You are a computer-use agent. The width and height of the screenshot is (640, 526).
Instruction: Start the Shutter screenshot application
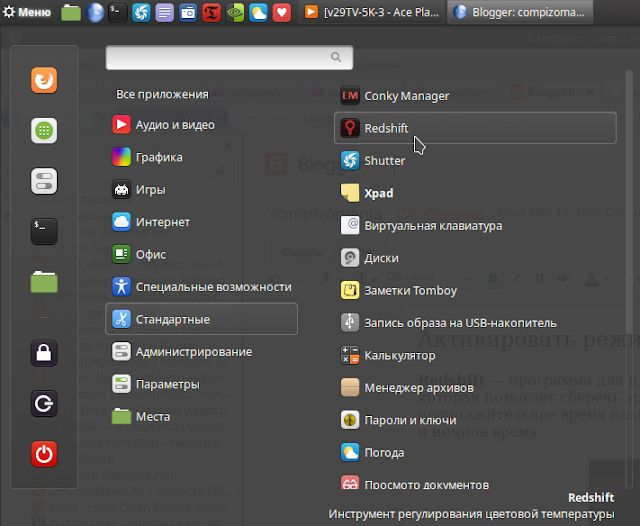pyautogui.click(x=475, y=160)
